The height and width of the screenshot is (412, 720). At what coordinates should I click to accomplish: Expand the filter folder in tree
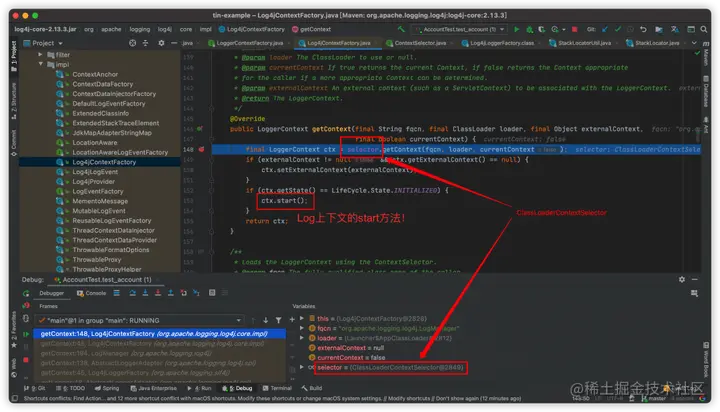coord(41,54)
